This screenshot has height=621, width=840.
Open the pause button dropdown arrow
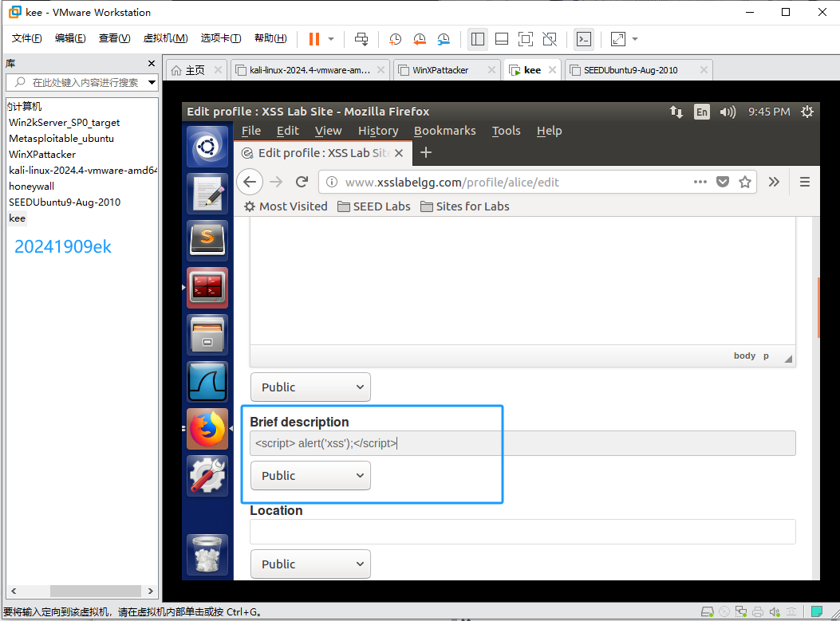[x=331, y=38]
